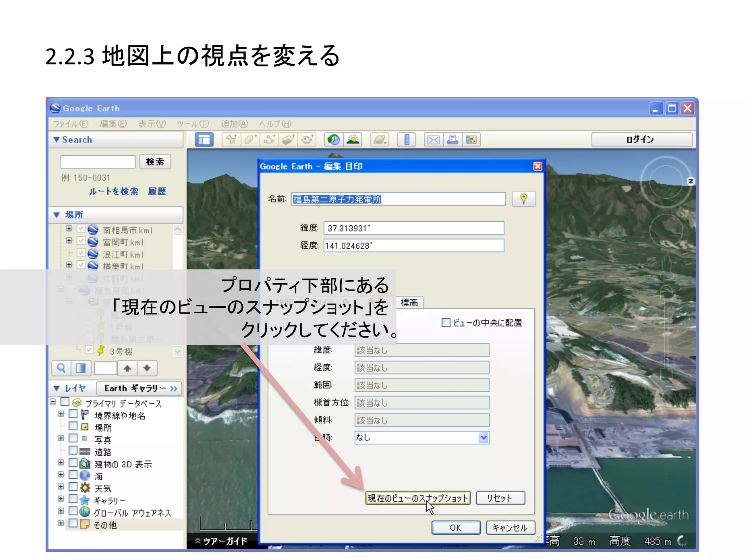Open the ファイル(F) menu
This screenshot has width=747, height=560.
(71, 124)
